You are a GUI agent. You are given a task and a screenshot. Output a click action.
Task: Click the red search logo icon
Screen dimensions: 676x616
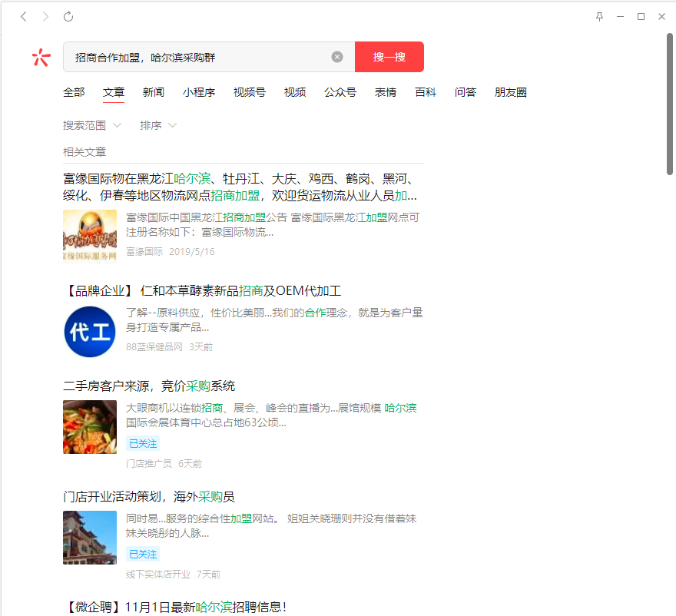[x=41, y=57]
